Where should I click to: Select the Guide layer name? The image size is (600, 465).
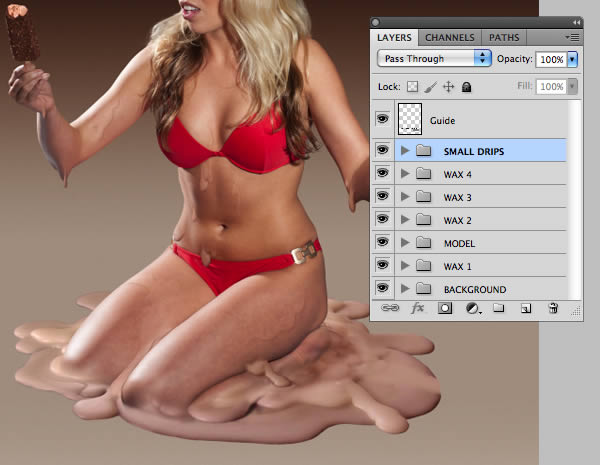pyautogui.click(x=442, y=121)
